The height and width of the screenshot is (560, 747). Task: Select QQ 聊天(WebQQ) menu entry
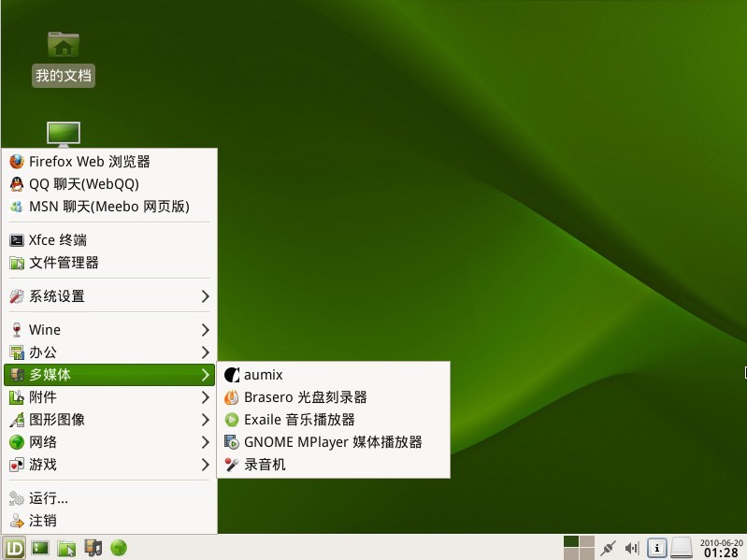tap(109, 184)
